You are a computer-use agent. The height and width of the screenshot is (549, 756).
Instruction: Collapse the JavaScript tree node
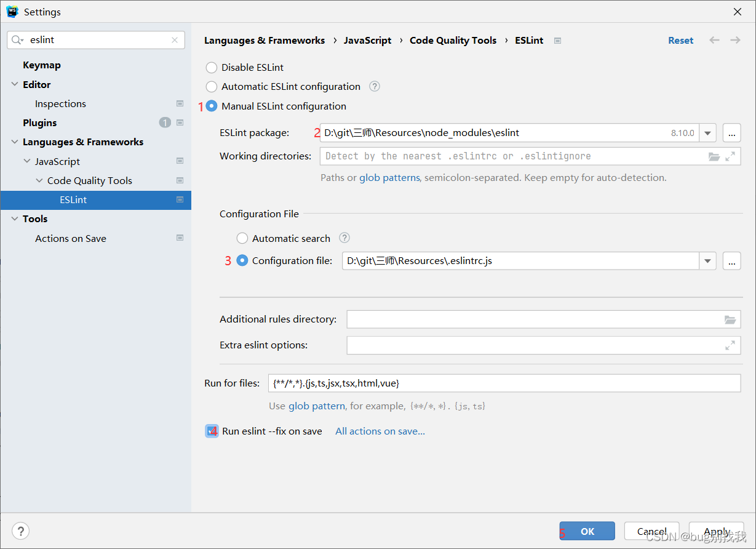tap(27, 161)
